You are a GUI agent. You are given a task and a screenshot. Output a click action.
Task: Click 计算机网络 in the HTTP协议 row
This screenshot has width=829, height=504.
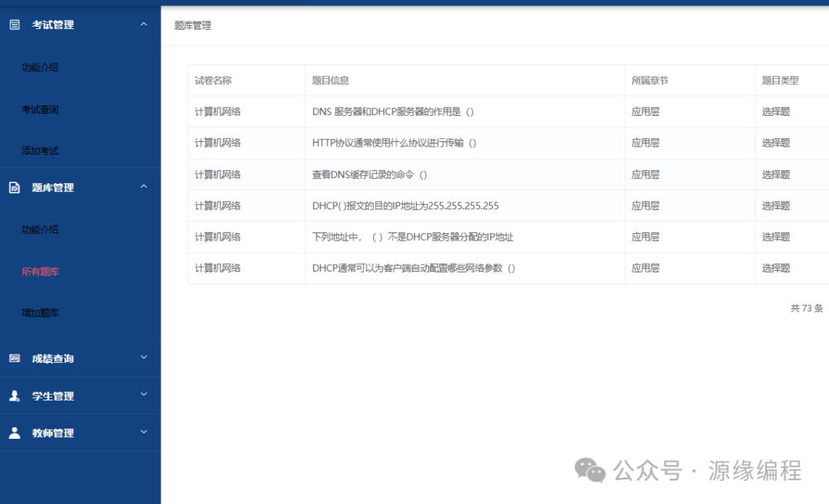click(218, 143)
